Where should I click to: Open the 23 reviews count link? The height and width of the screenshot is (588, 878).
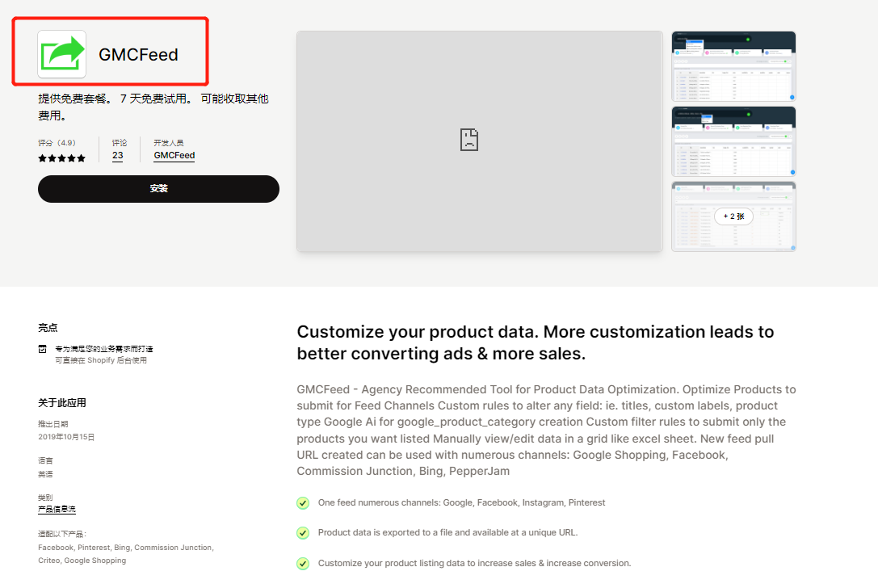pyautogui.click(x=118, y=156)
